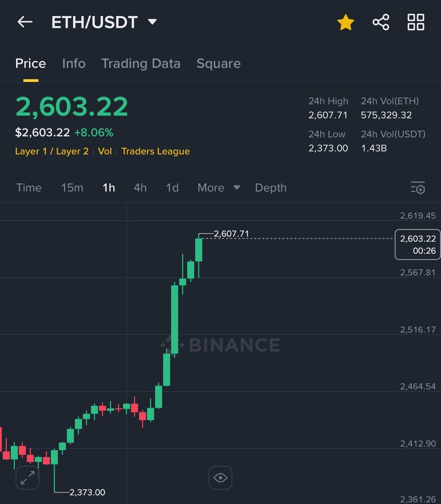The height and width of the screenshot is (504, 441).
Task: Switch to the Price tab
Action: pos(31,63)
